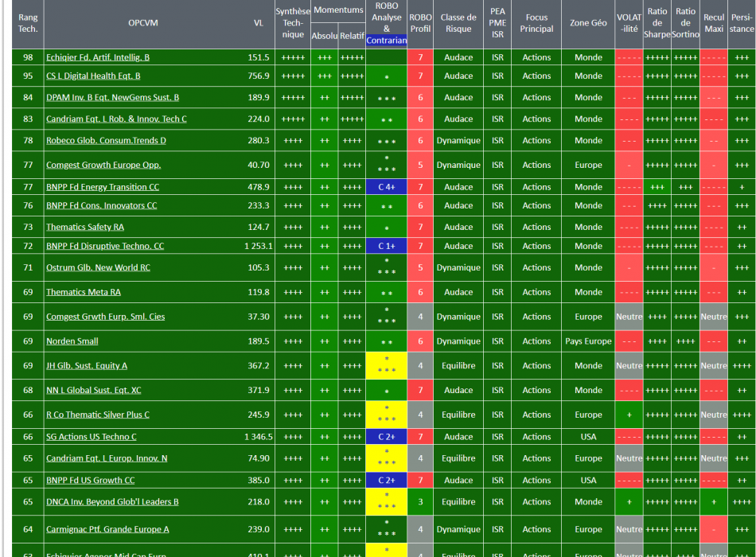Open Candriam Eqt. L Europ. Innov. N

(x=107, y=458)
